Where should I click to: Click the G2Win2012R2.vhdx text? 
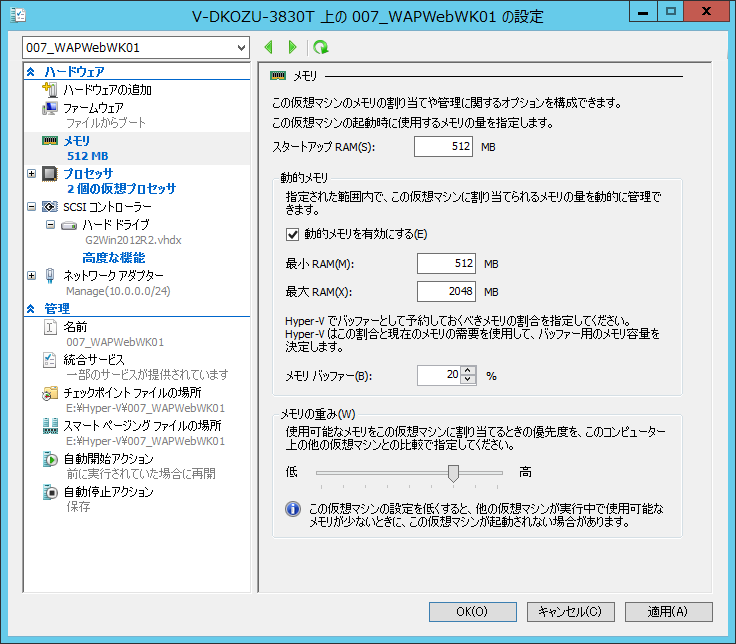(x=133, y=240)
